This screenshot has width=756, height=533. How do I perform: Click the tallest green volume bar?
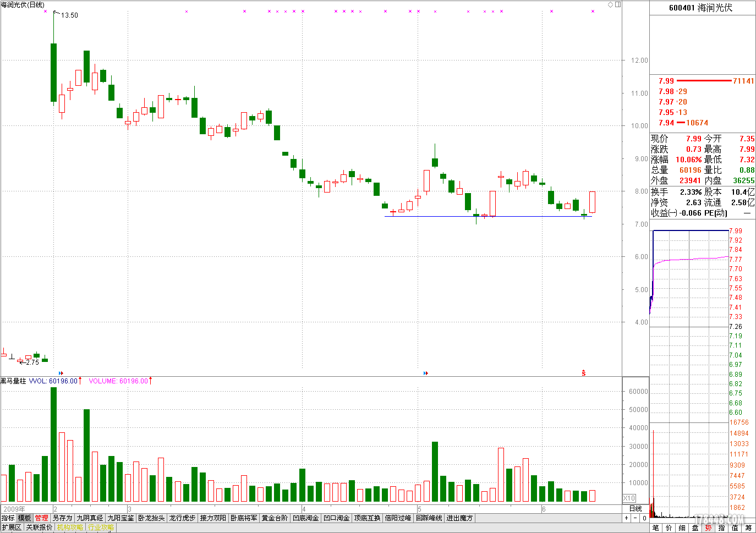53,444
